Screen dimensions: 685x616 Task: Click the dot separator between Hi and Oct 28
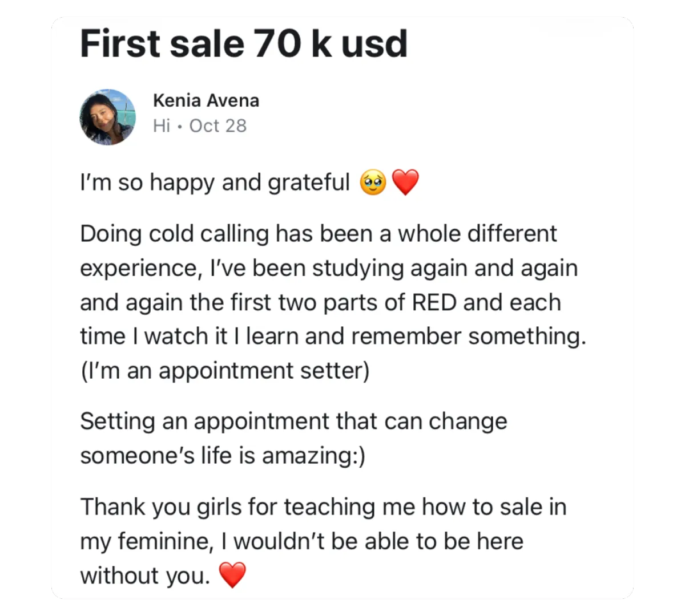[x=180, y=127]
